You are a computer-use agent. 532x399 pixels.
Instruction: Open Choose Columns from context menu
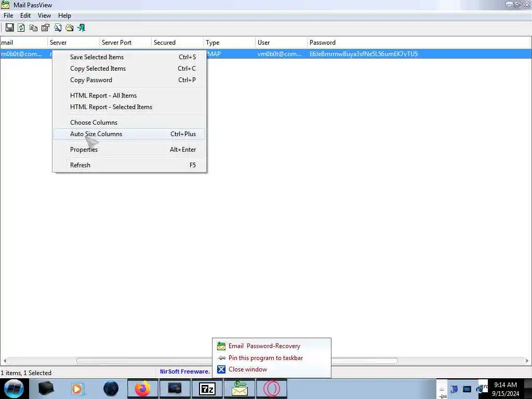(x=129, y=123)
